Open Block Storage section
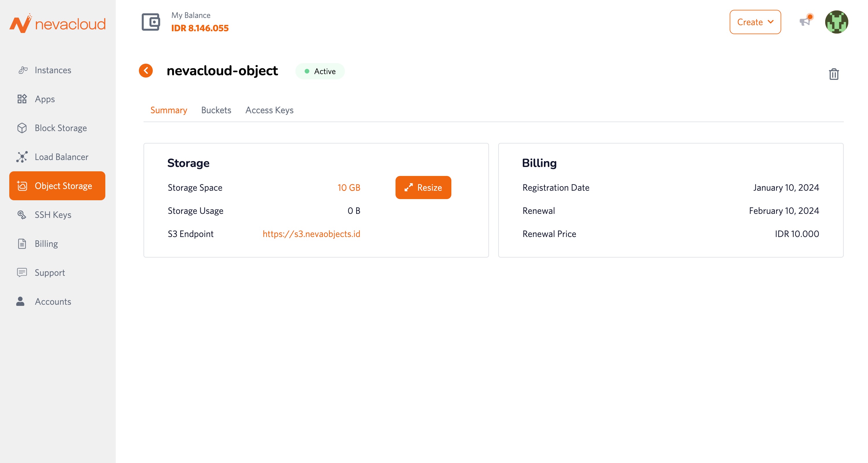 tap(61, 128)
